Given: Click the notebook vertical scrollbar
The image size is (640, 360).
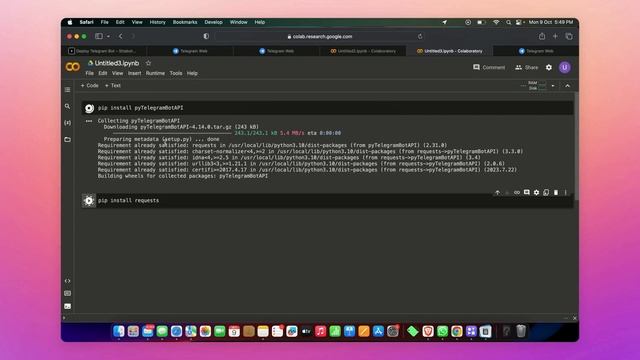Looking at the screenshot, I should click(576, 147).
